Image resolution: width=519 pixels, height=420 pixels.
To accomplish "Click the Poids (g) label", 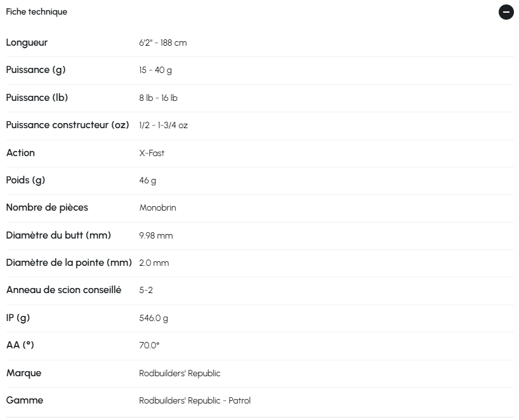I will click(25, 180).
